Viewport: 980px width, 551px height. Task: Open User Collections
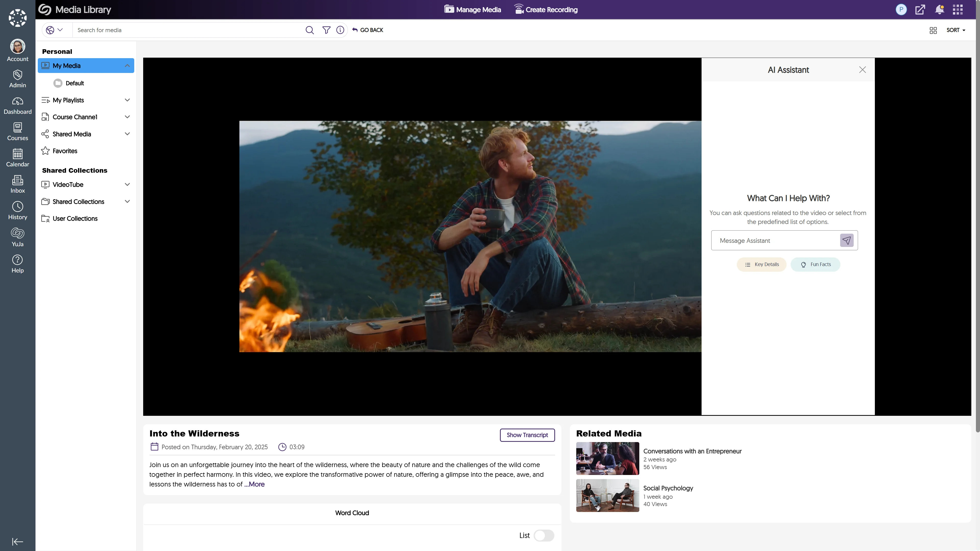pos(69,219)
